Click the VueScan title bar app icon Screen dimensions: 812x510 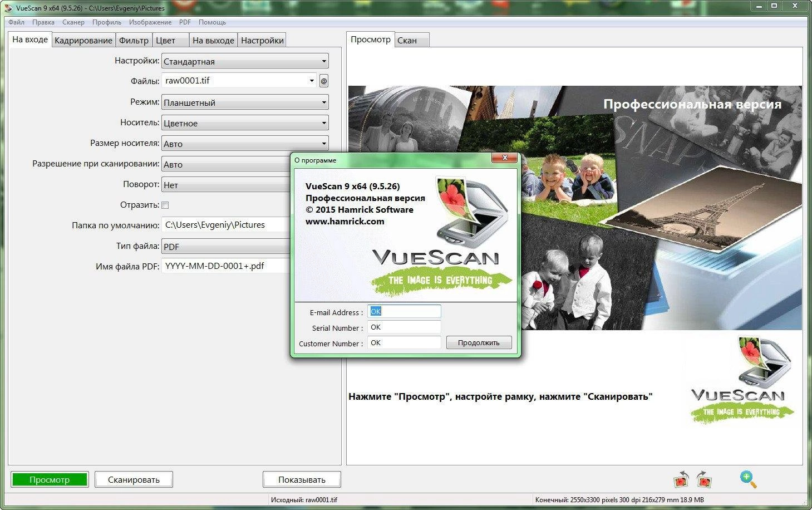coord(8,8)
